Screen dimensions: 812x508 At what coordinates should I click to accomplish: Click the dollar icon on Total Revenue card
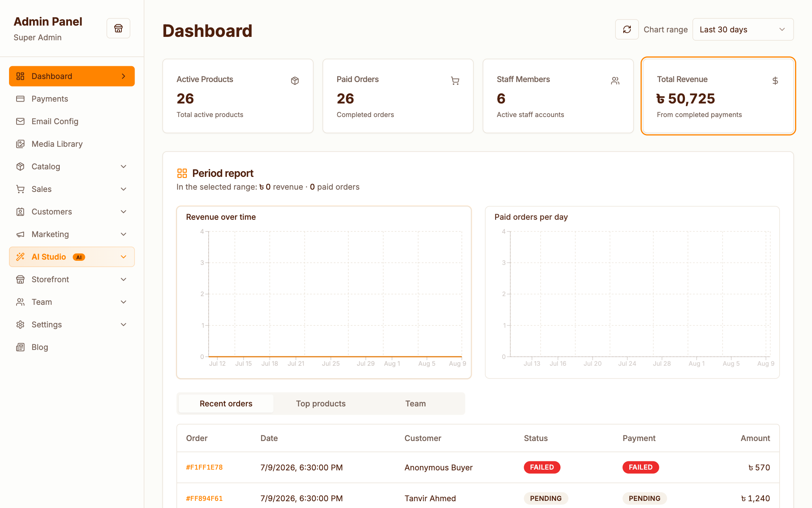pyautogui.click(x=775, y=81)
